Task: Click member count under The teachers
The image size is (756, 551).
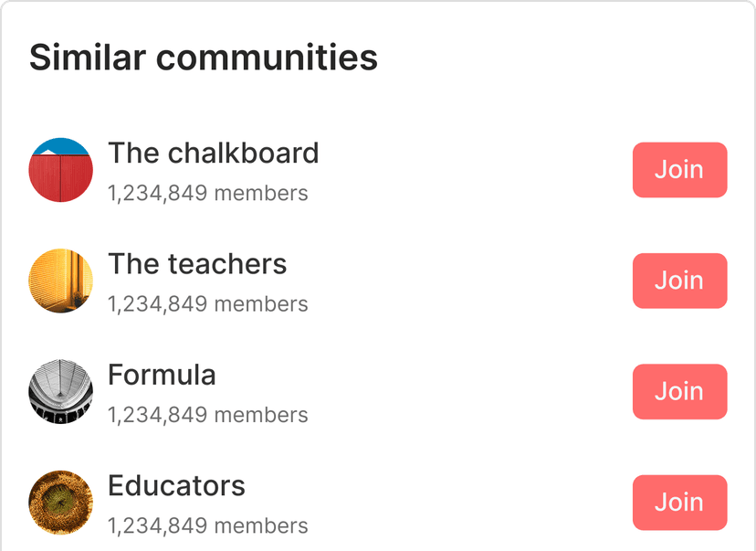Action: pyautogui.click(x=207, y=304)
